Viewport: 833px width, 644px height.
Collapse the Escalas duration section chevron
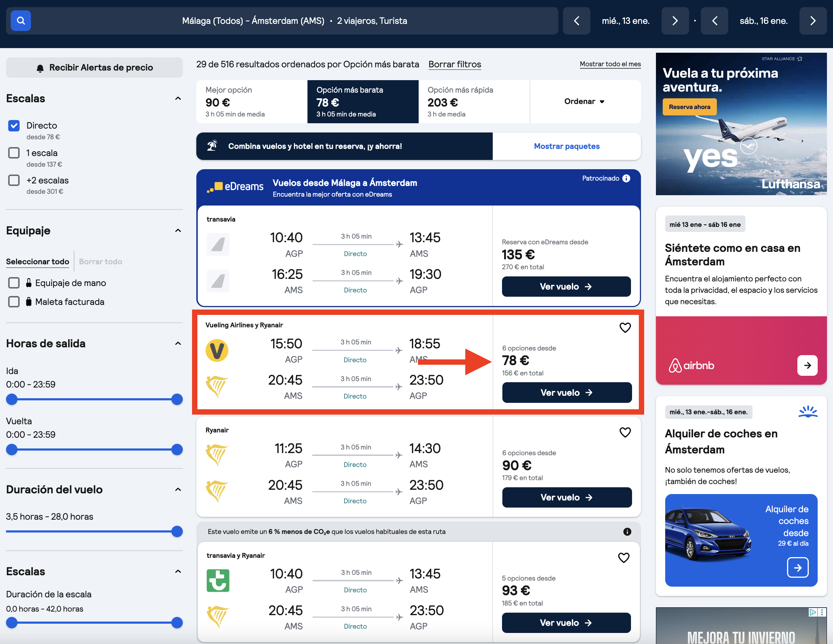(x=178, y=571)
